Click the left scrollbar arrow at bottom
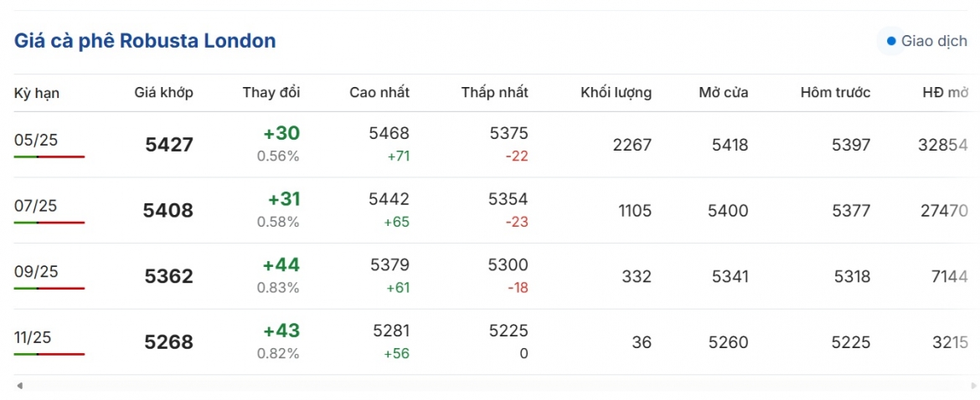 tap(20, 386)
